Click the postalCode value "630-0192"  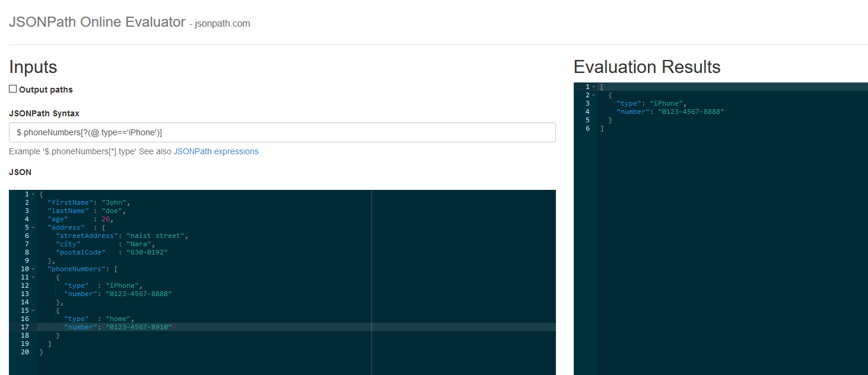coord(147,252)
